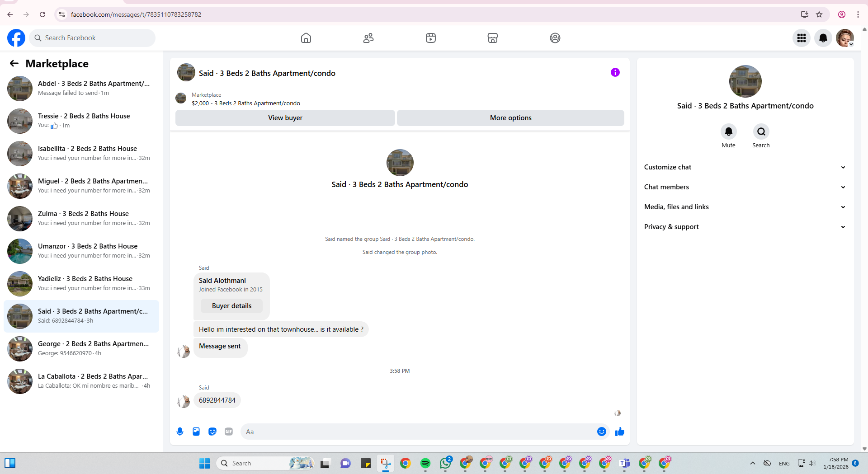
Task: Attach a photo file icon
Action: click(x=196, y=432)
